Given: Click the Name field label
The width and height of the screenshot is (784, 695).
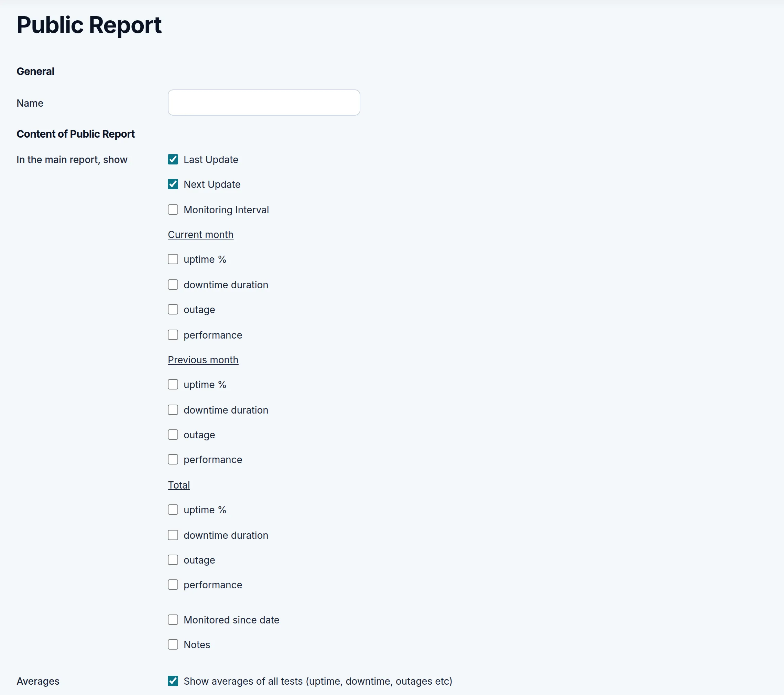Looking at the screenshot, I should (x=30, y=103).
